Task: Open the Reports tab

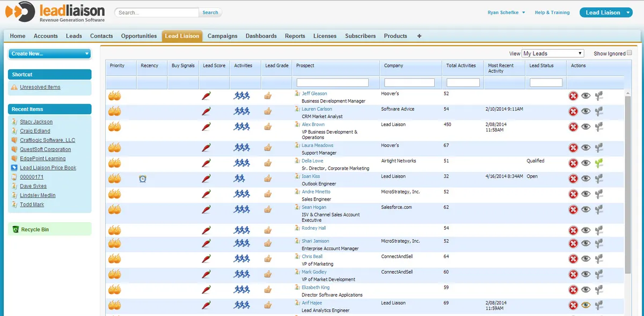Action: tap(295, 36)
